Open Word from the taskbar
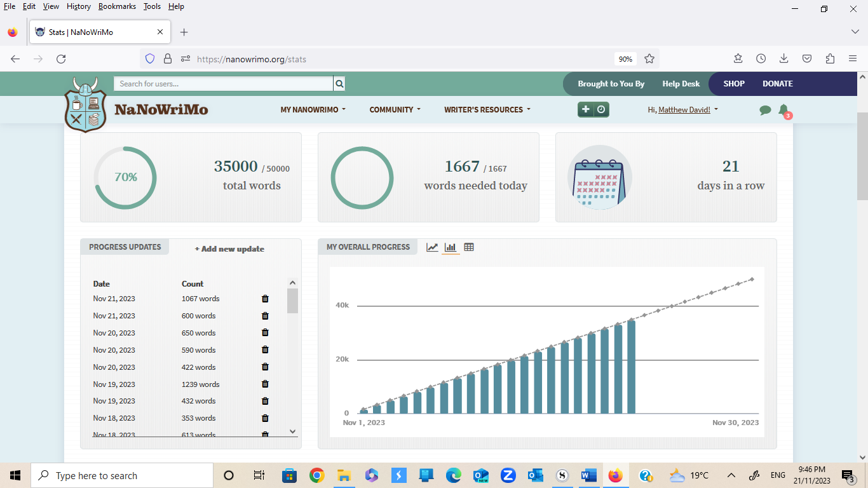 pos(588,475)
